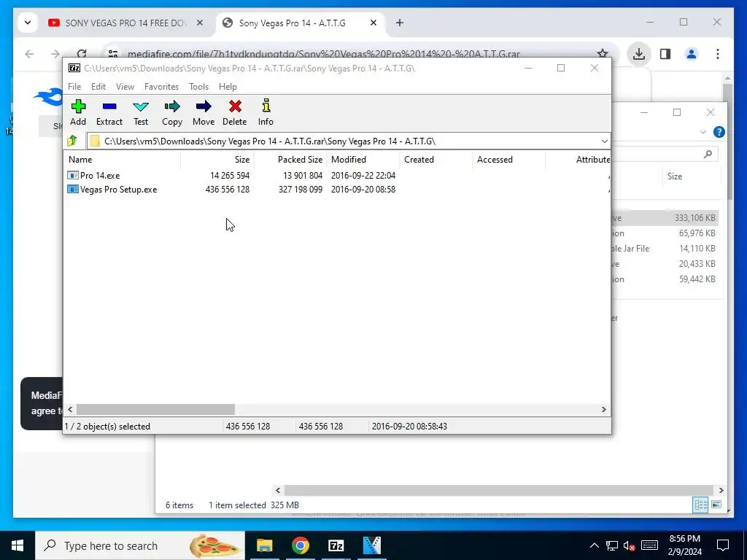
Task: Expand the ribbon chevron in File Explorer
Action: [703, 132]
